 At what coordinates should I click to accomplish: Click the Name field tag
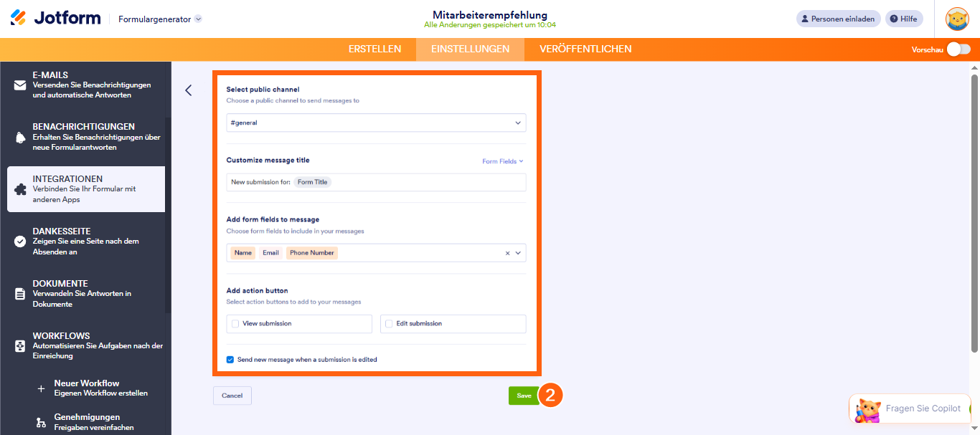pyautogui.click(x=243, y=253)
